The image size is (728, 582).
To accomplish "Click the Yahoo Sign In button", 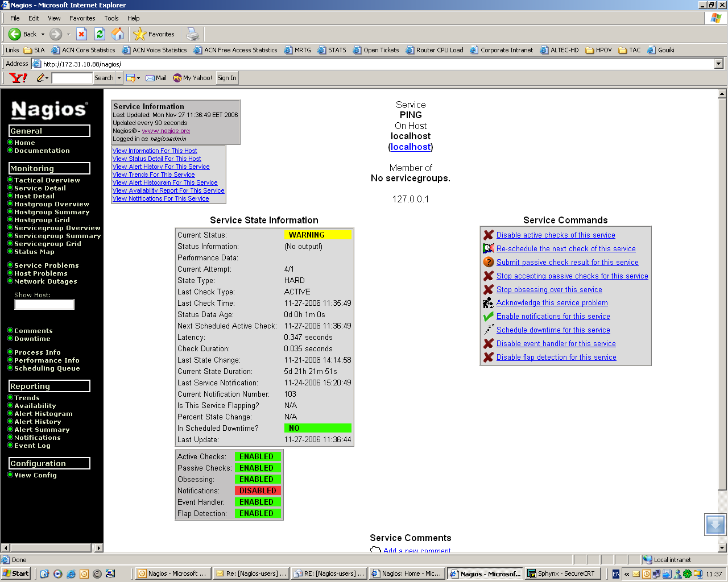I will pyautogui.click(x=227, y=78).
